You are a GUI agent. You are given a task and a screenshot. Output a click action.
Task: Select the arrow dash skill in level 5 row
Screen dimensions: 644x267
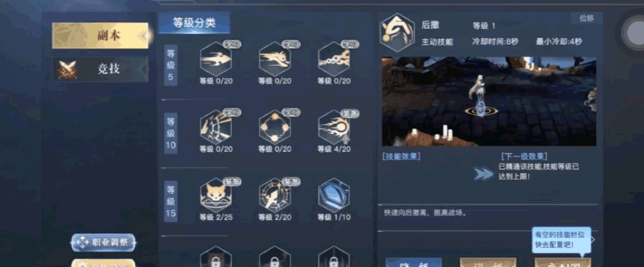tap(216, 59)
